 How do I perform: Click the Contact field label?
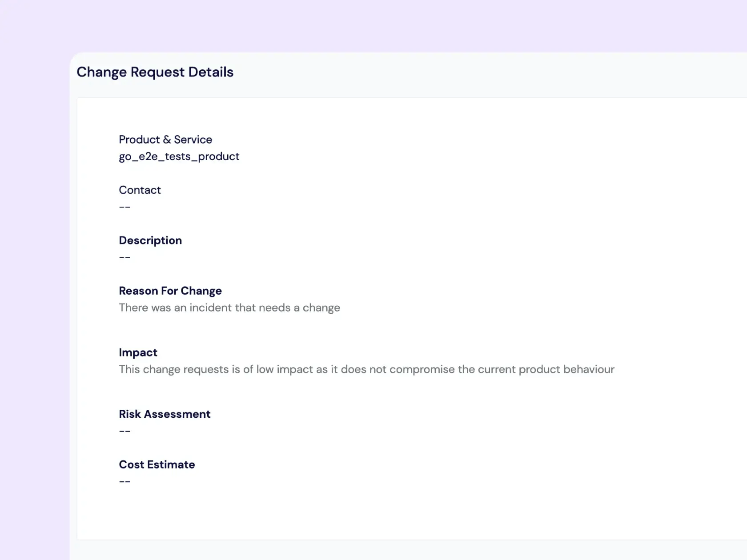click(140, 190)
